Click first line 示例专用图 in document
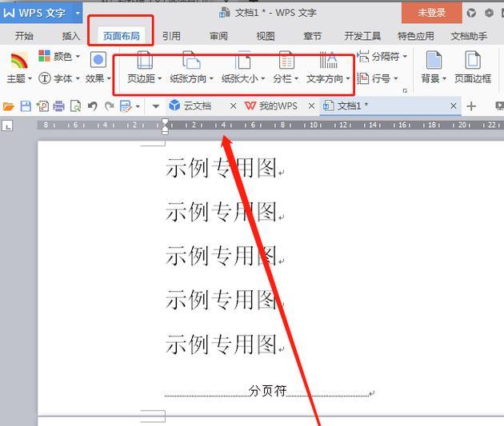The height and width of the screenshot is (426, 504). coord(221,168)
